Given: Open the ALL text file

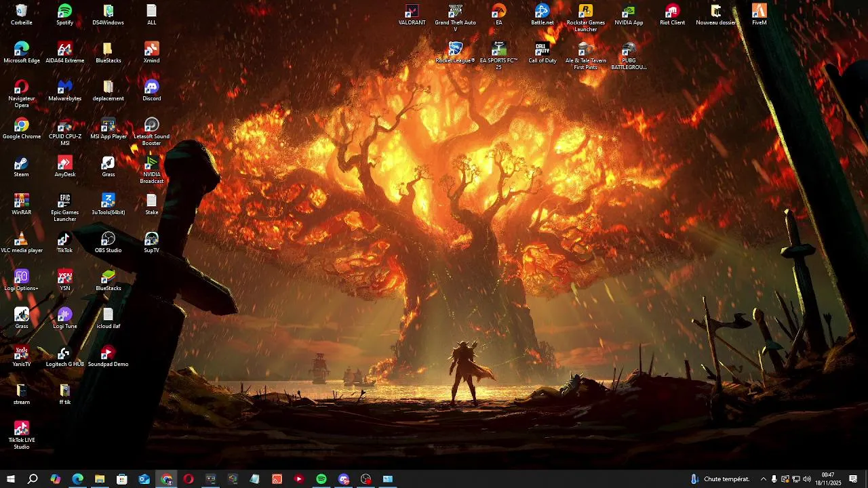Looking at the screenshot, I should 152,15.
